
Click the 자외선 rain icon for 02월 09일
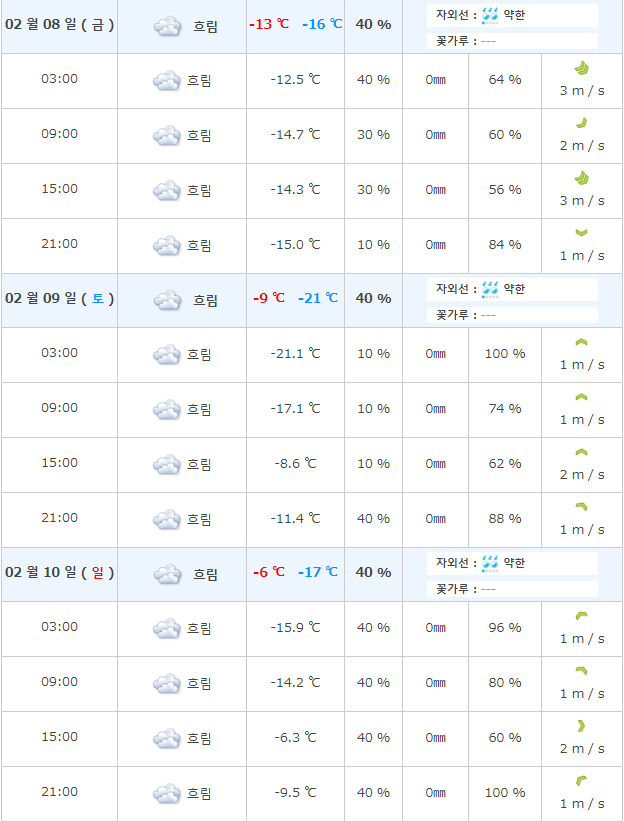tap(490, 289)
